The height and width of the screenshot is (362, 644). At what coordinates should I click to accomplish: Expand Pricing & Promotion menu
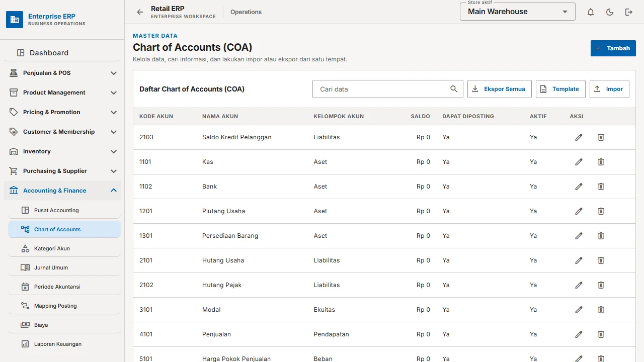coord(62,112)
